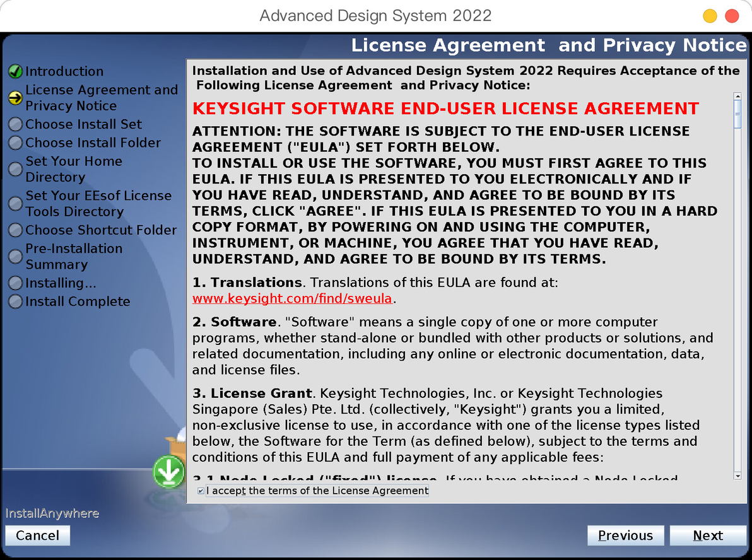
Task: Click the '2. Software' paragraph heading
Action: pos(234,322)
